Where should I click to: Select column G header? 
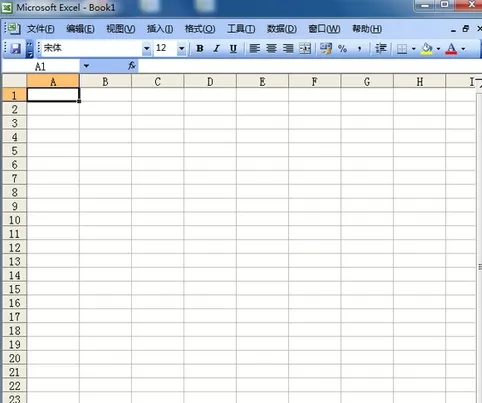point(367,81)
